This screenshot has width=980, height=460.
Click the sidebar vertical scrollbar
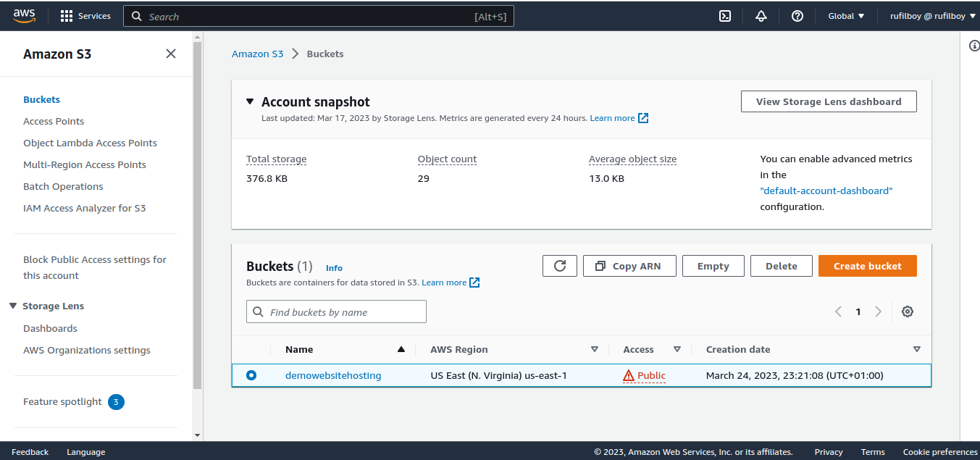(198, 215)
